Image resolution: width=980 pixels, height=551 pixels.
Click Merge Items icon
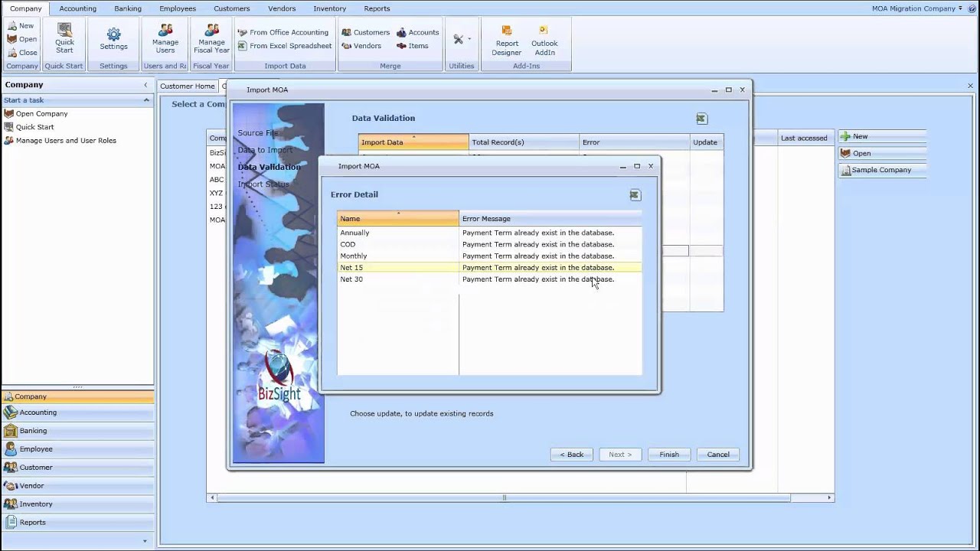pyautogui.click(x=413, y=46)
